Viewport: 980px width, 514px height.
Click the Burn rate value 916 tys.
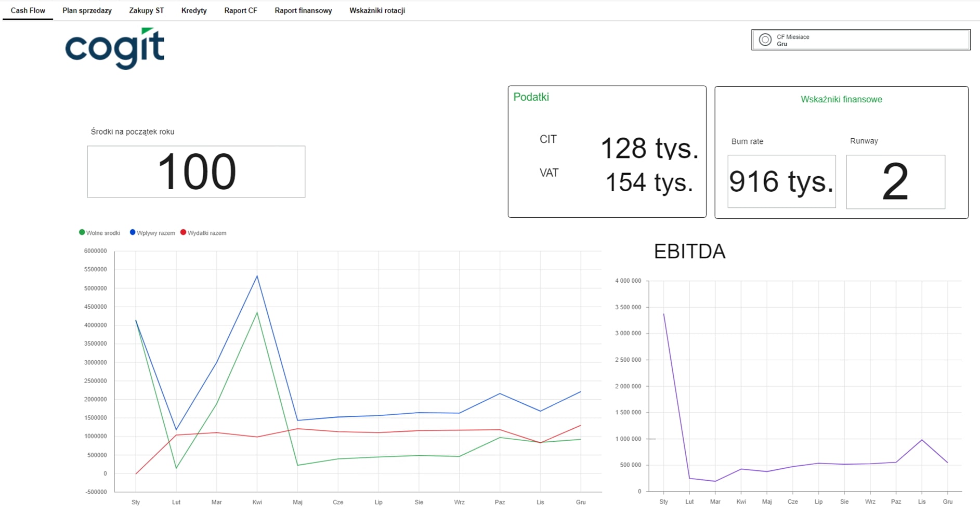pos(781,181)
